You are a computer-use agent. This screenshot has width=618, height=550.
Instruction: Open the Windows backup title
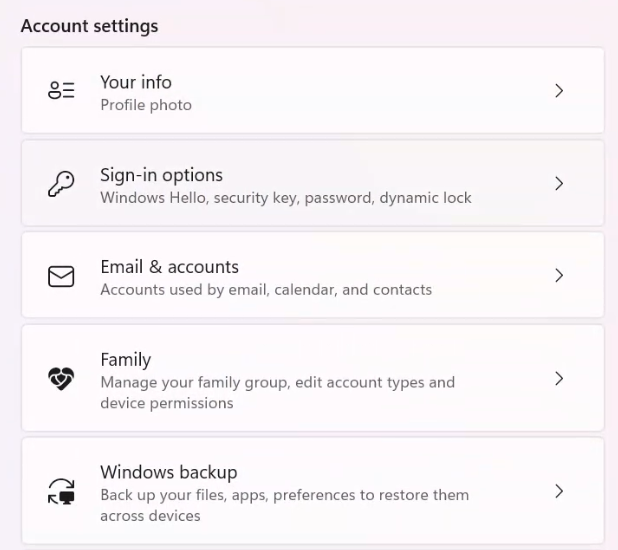169,472
